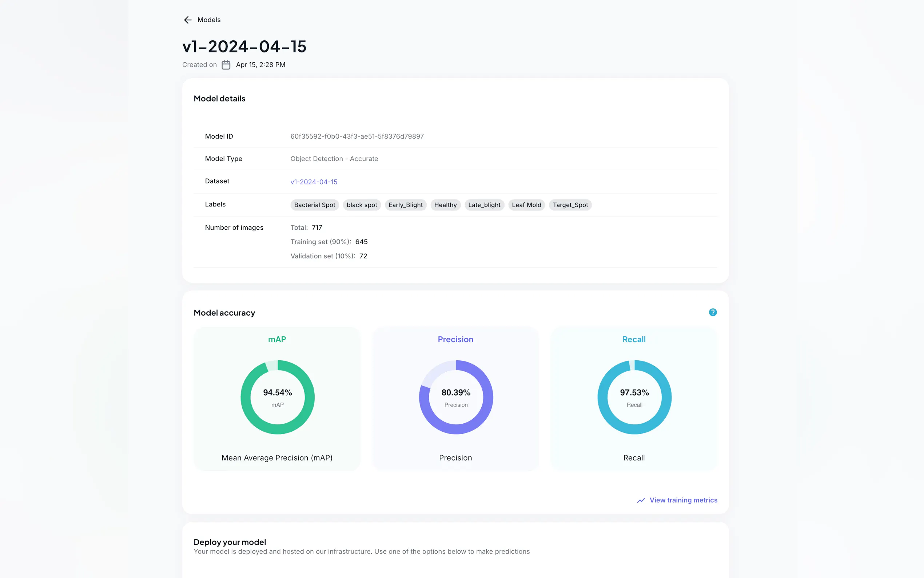Click the Healthy label tag
This screenshot has width=924, height=578.
tap(445, 205)
